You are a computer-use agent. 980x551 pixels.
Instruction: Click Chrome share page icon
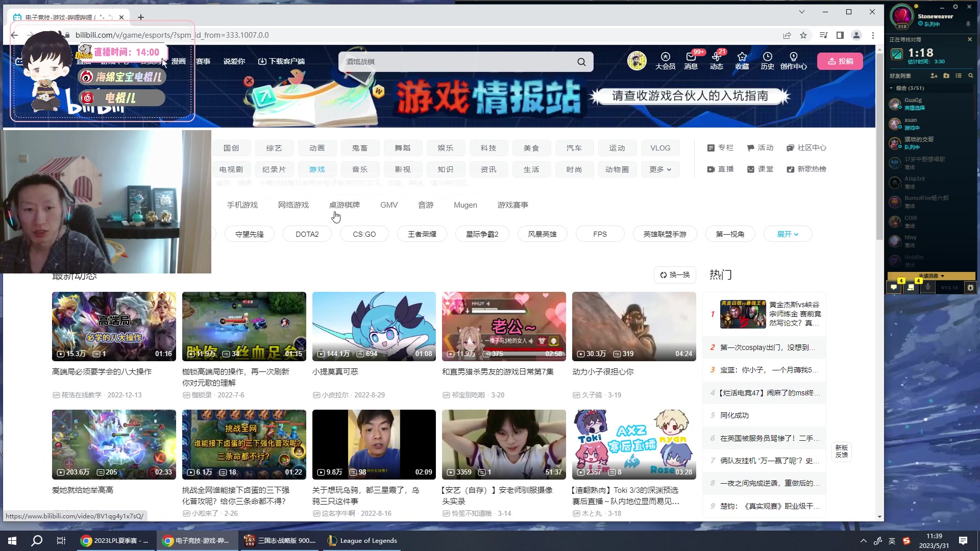(787, 35)
